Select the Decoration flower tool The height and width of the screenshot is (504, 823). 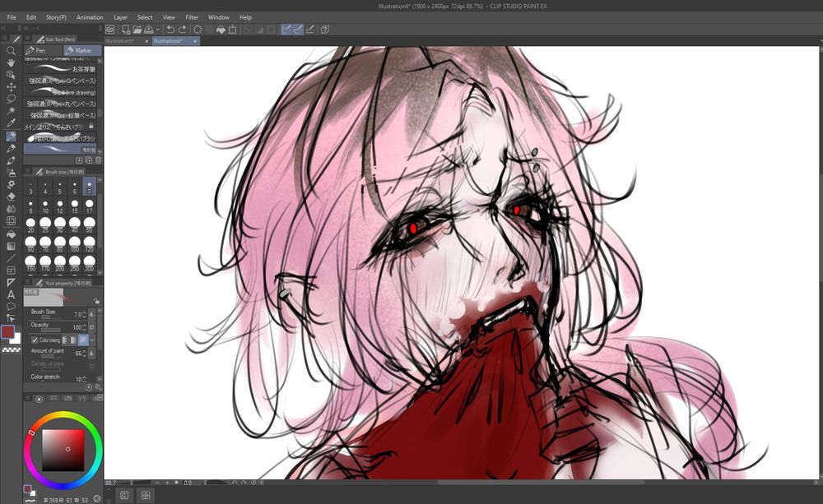[11, 185]
